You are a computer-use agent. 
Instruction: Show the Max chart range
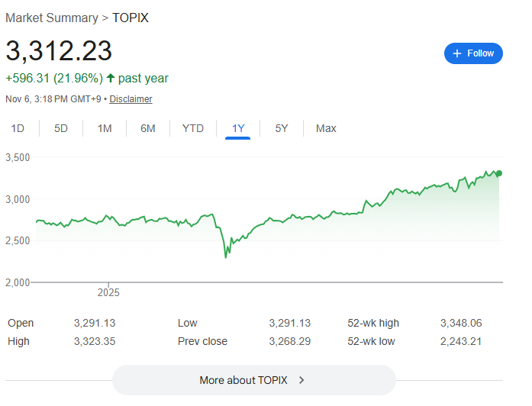(326, 128)
